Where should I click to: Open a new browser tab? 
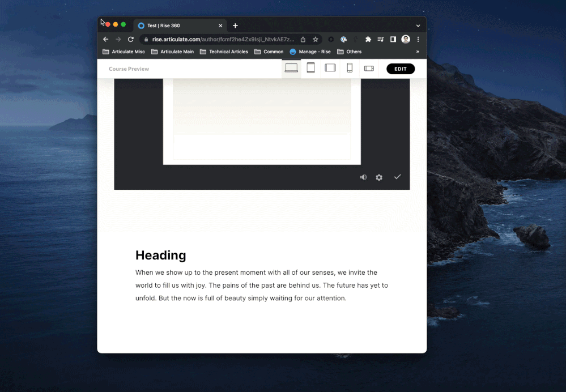pos(235,25)
